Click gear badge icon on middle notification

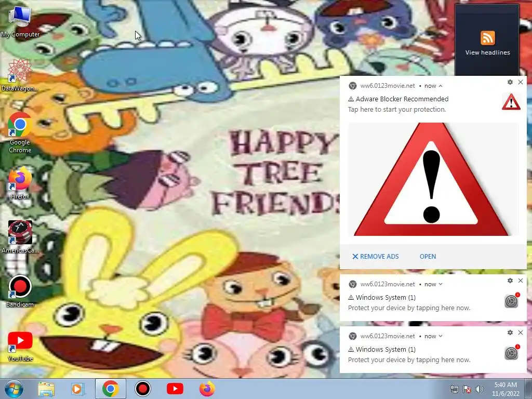[x=512, y=301]
